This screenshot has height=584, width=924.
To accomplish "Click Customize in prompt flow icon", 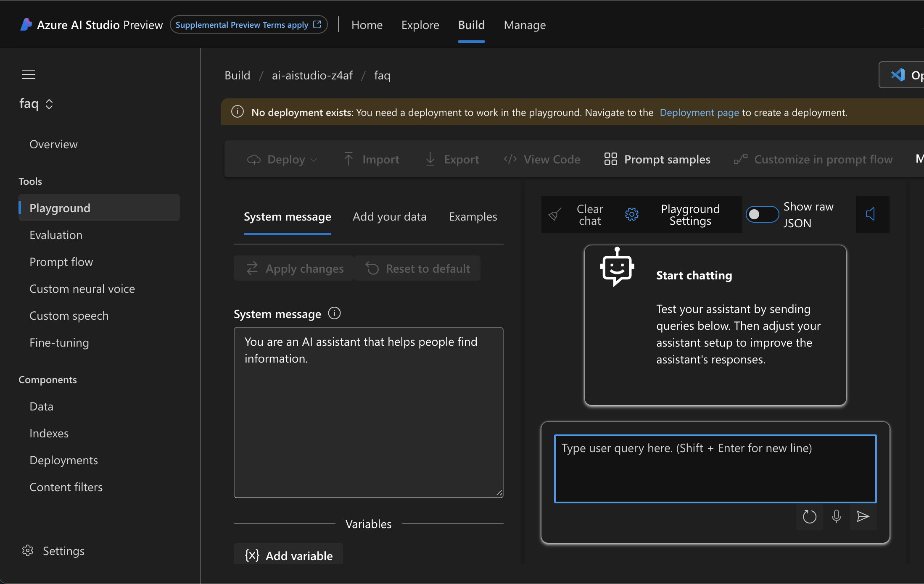I will [739, 160].
